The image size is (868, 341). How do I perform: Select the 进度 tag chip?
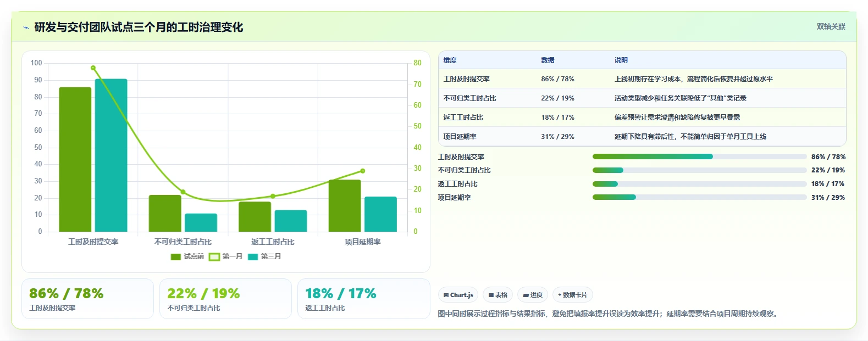click(x=533, y=295)
